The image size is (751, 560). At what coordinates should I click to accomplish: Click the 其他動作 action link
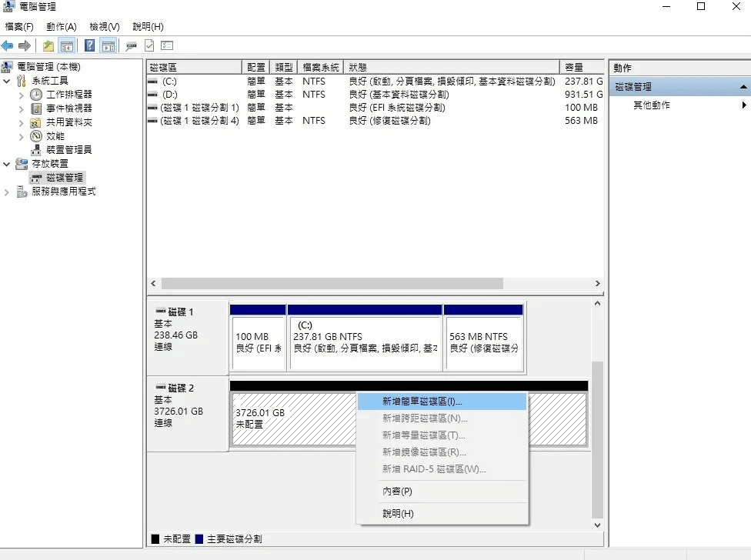click(652, 105)
